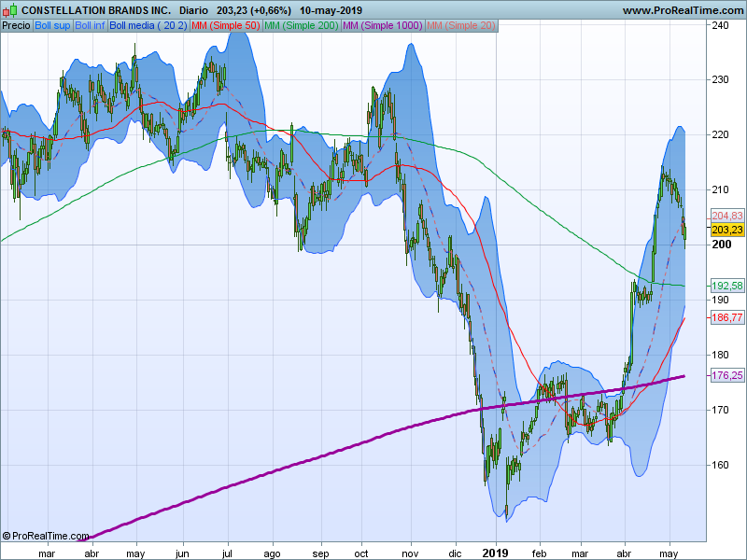The image size is (747, 560).
Task: Click the 180 price axis label
Action: [x=720, y=355]
